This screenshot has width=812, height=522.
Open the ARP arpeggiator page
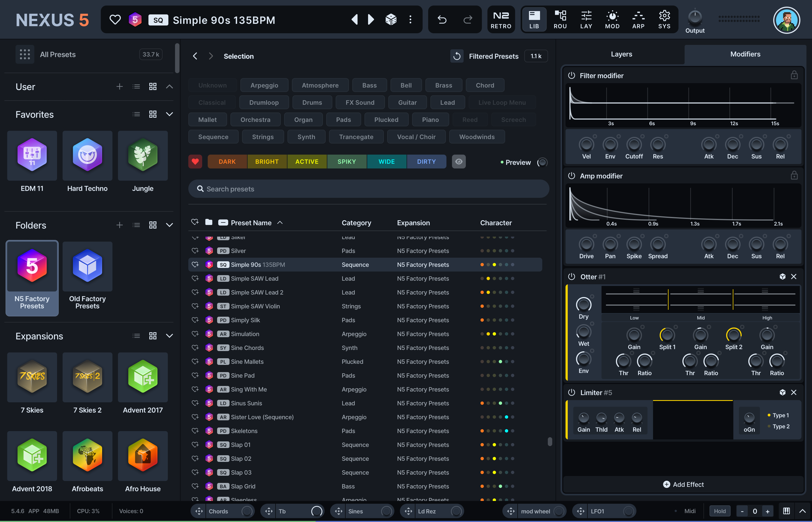(x=638, y=20)
